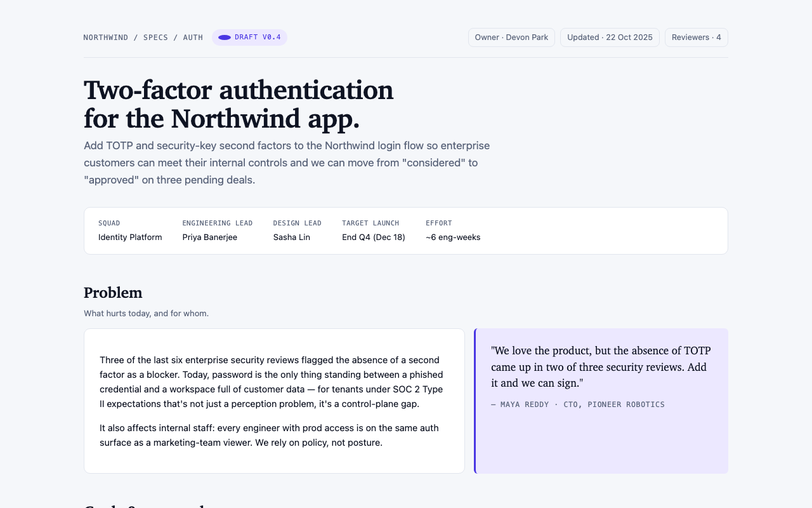The width and height of the screenshot is (812, 508).
Task: Click the Maya Reddy quote card
Action: point(601,401)
